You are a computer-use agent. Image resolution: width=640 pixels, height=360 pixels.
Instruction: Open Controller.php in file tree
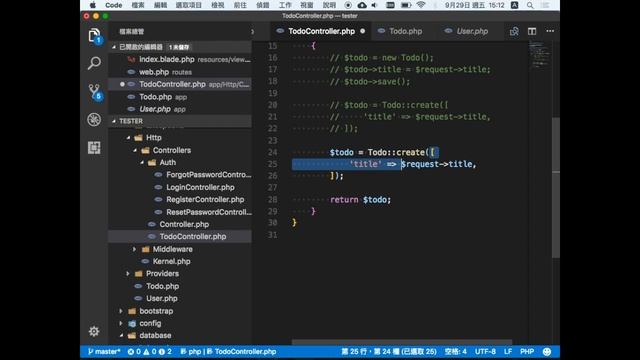[x=180, y=224]
